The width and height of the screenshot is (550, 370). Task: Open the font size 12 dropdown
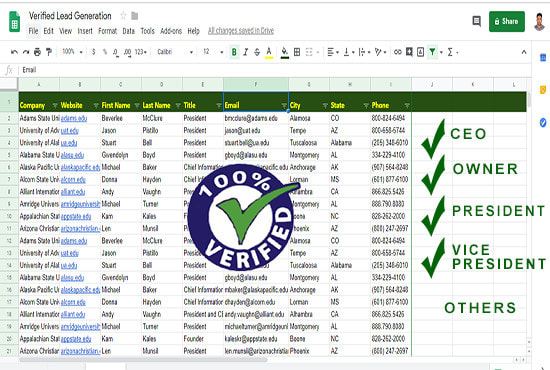(x=213, y=52)
